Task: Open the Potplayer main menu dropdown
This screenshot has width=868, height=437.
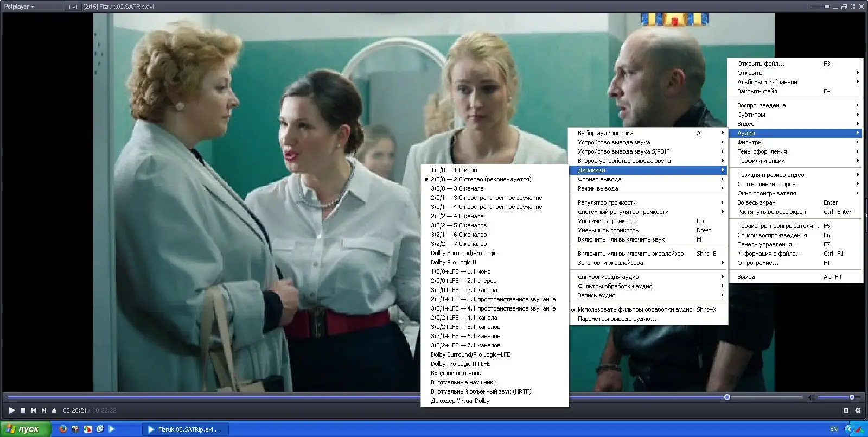Action: coord(19,7)
